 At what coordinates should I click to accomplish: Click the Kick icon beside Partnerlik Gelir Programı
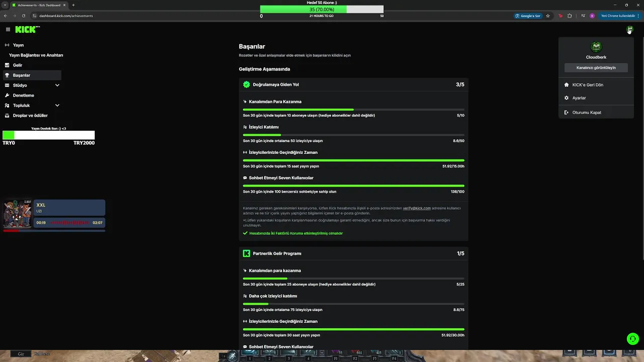247,253
